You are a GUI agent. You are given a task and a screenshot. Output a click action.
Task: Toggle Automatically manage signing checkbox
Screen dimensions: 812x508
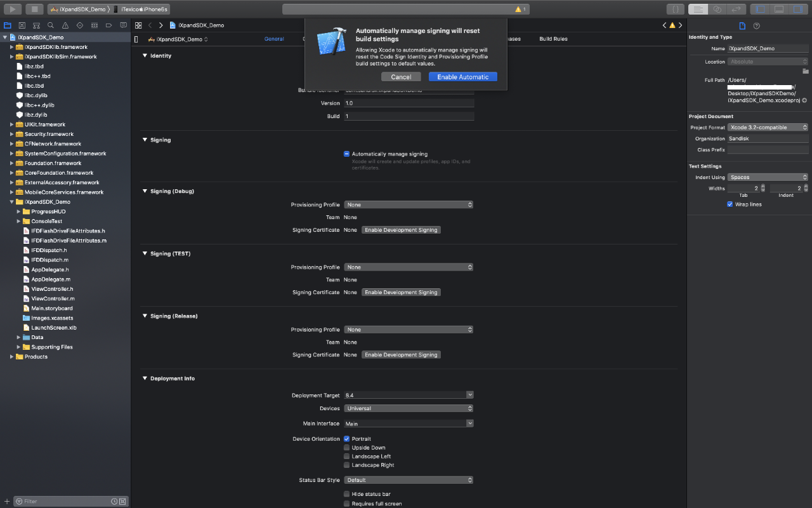[347, 154]
